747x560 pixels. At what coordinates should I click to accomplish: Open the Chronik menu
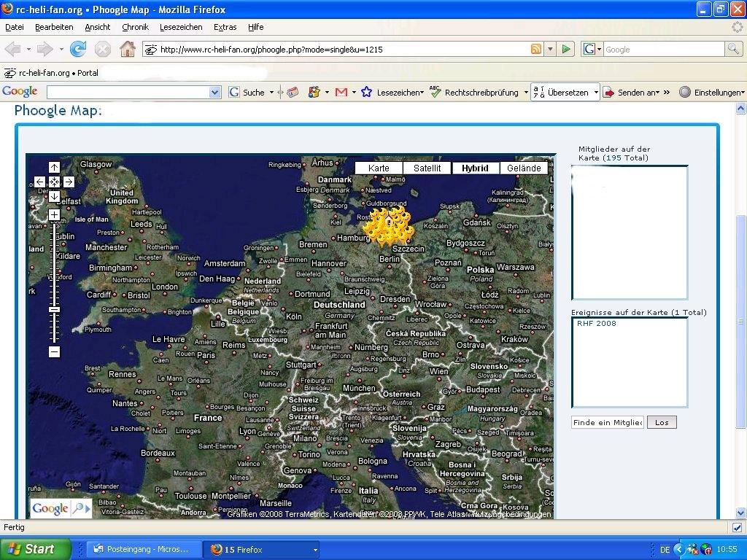pyautogui.click(x=135, y=27)
